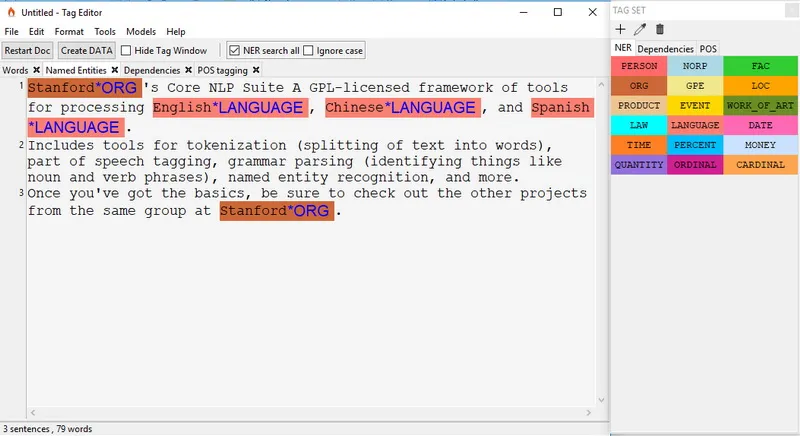Select NER tab in Tag Set panel
Image resolution: width=800 pixels, height=436 pixels.
coord(623,48)
